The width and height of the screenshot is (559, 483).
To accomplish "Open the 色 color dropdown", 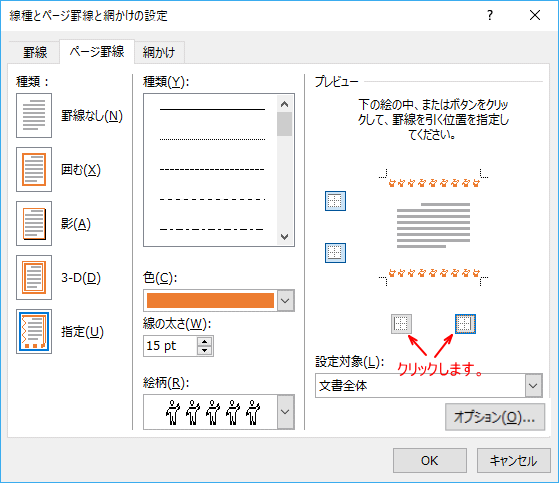I will (x=286, y=300).
